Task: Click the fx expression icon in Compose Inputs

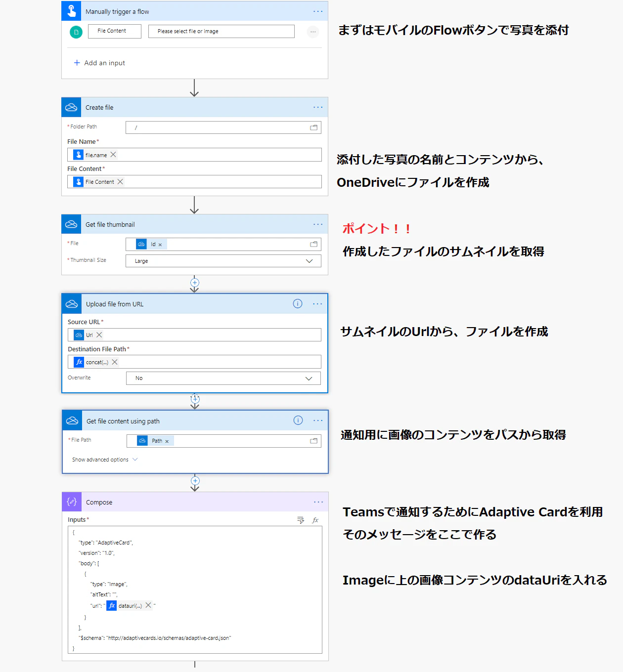Action: [315, 520]
